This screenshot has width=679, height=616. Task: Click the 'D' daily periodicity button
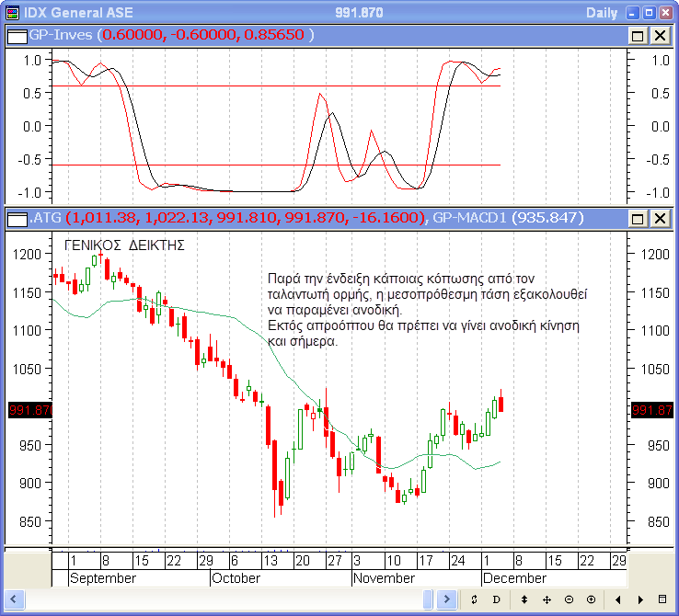497,599
